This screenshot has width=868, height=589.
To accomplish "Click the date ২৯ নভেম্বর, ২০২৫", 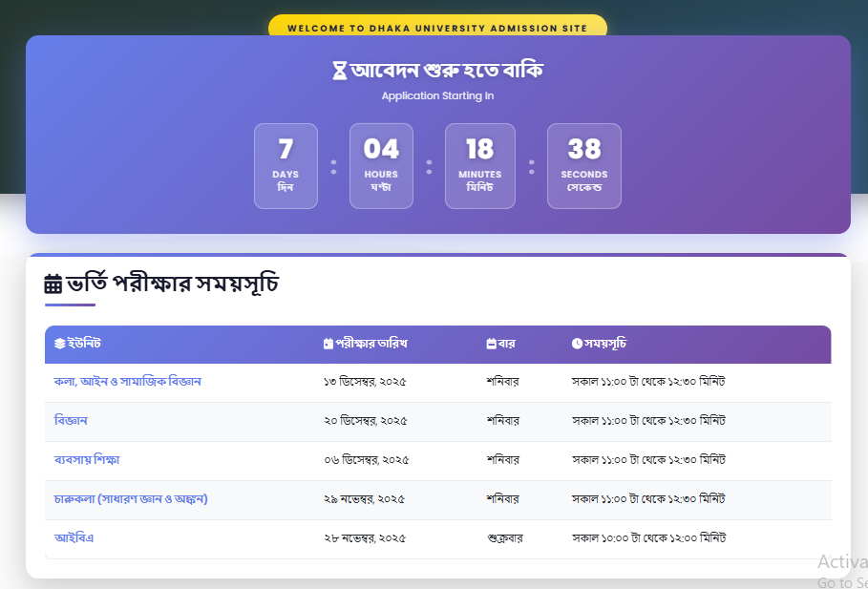I will (364, 499).
